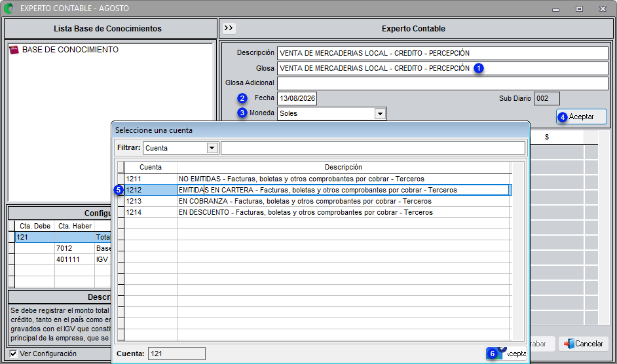Screen dimensions: 617x364
Task: Minimize the Experto Contable window
Action: [555, 9]
